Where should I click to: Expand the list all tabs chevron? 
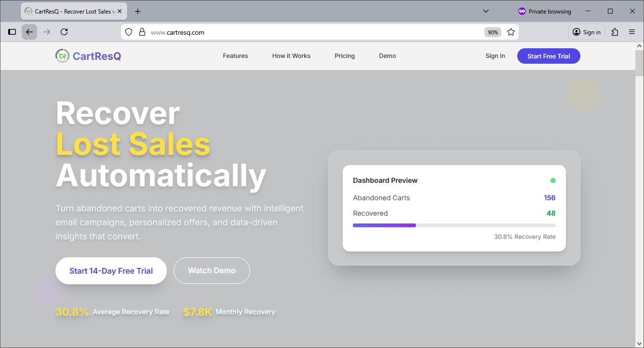[x=486, y=11]
